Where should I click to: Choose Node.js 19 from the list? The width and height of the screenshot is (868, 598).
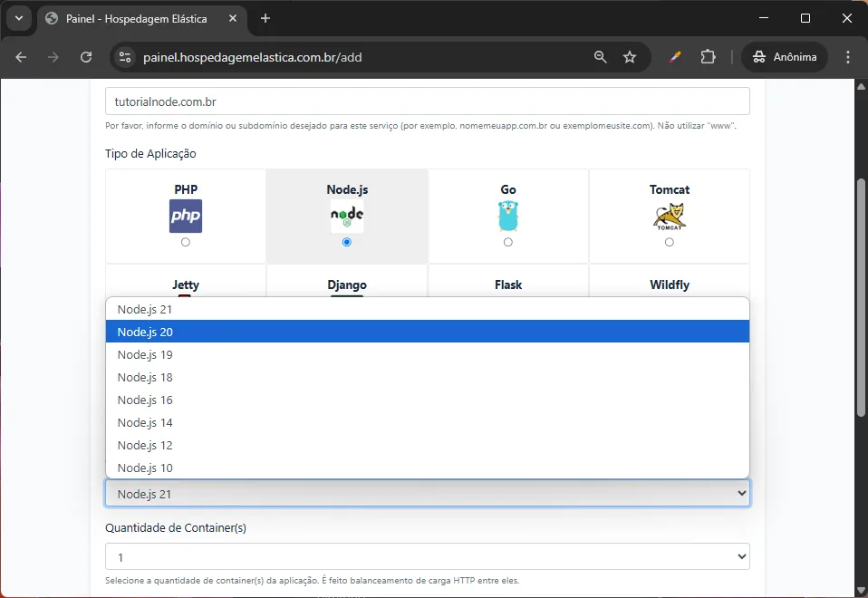click(x=428, y=354)
